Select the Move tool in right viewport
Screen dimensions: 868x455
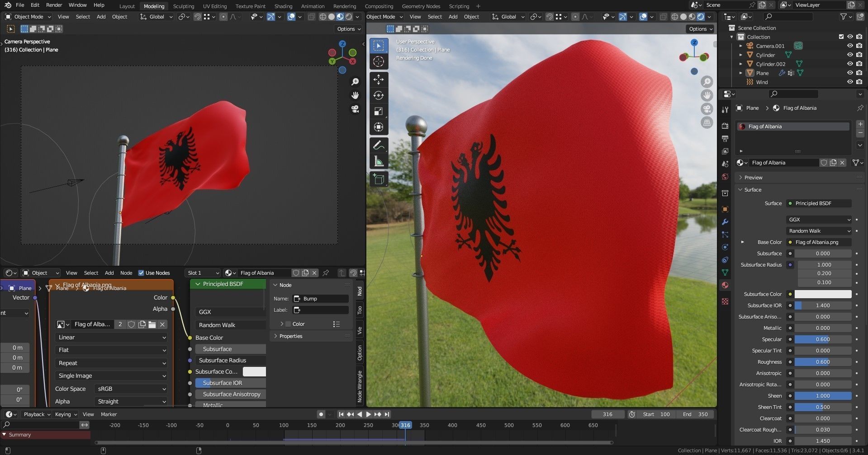pos(379,80)
